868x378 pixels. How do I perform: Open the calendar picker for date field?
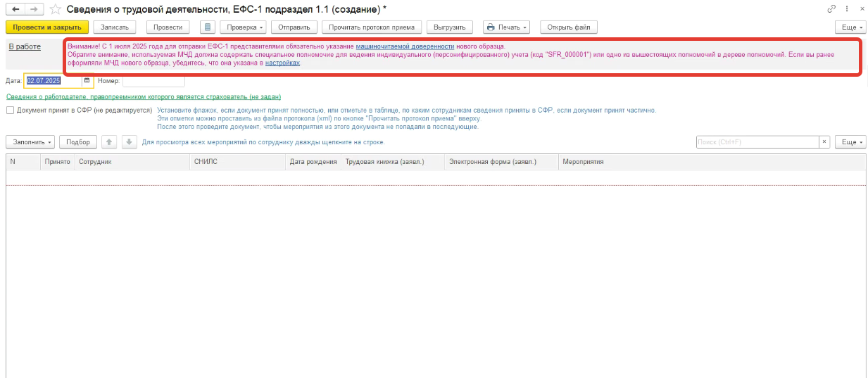(x=87, y=81)
